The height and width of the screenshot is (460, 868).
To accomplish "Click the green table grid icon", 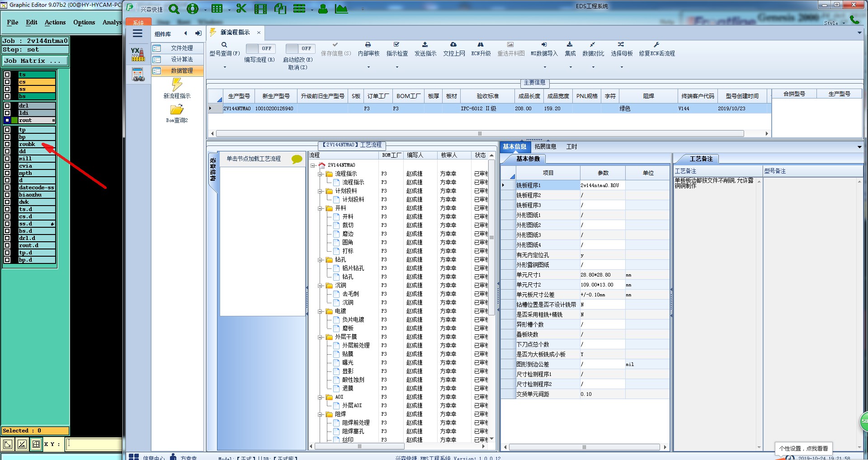I will tap(217, 9).
